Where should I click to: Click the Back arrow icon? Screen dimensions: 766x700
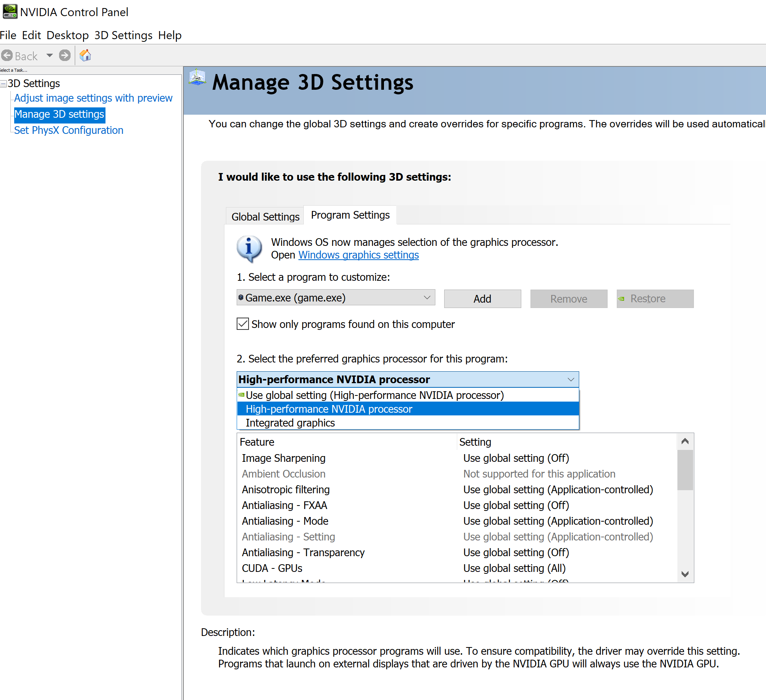(x=7, y=56)
